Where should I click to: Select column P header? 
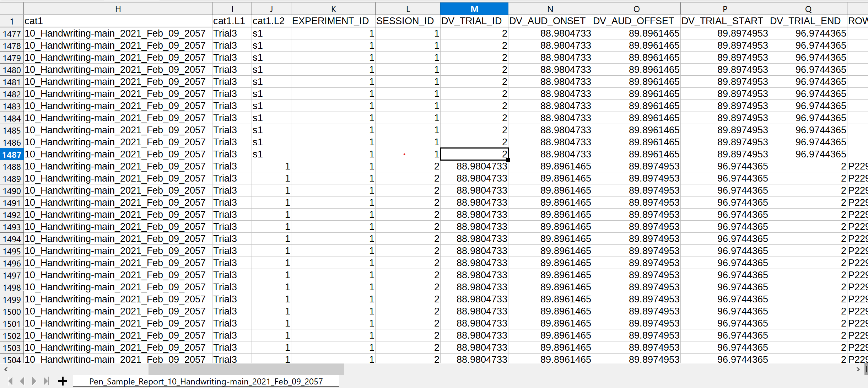(x=725, y=9)
